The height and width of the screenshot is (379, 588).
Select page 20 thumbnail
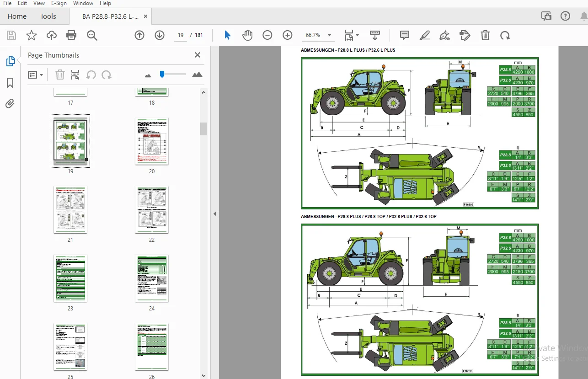(x=152, y=141)
